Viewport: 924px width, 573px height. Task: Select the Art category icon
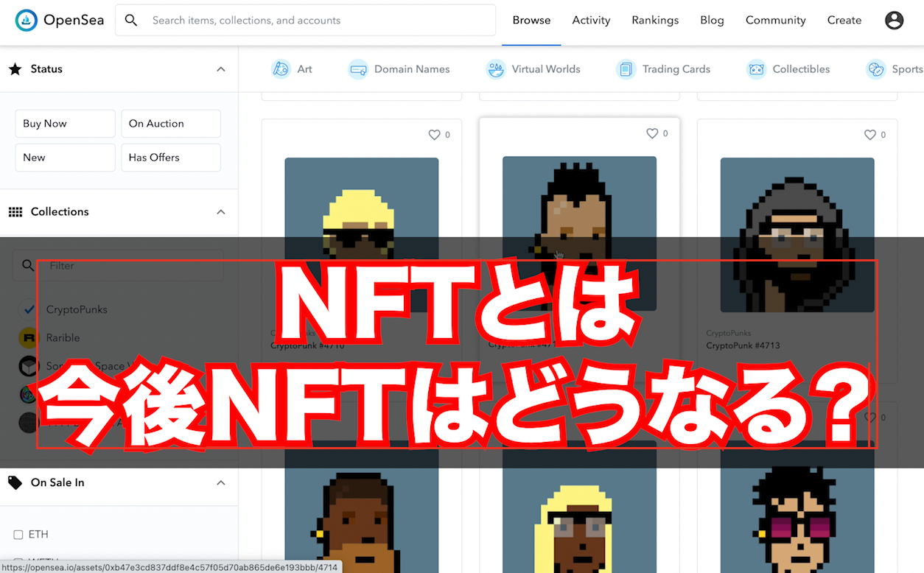coord(281,69)
